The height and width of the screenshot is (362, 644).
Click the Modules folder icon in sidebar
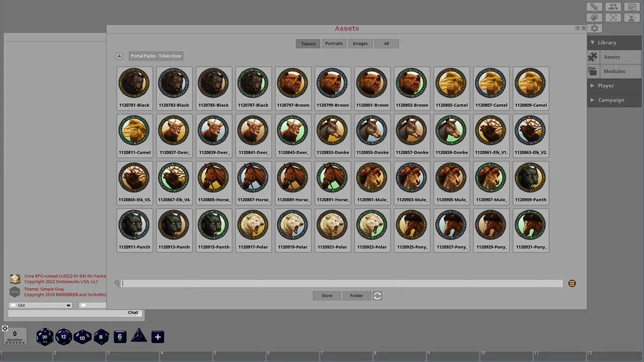(593, 71)
